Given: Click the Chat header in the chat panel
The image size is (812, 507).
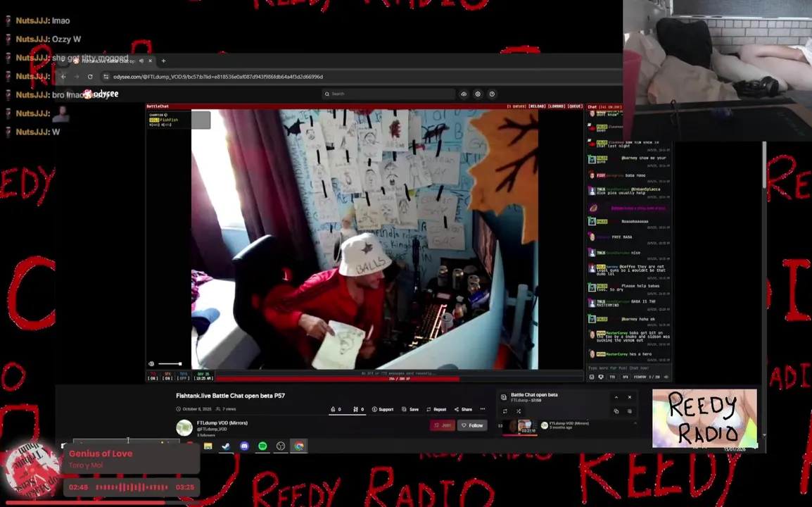Looking at the screenshot, I should tap(592, 107).
